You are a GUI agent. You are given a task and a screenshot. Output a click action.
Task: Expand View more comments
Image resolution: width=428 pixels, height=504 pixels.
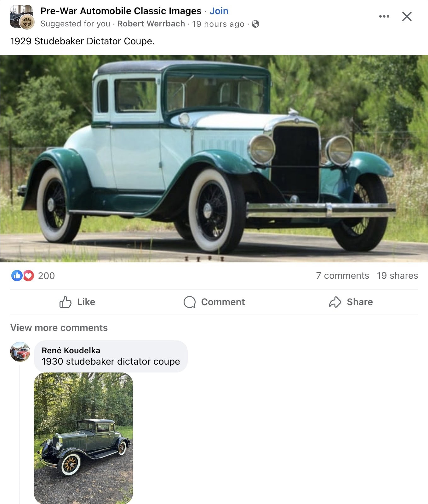click(59, 328)
